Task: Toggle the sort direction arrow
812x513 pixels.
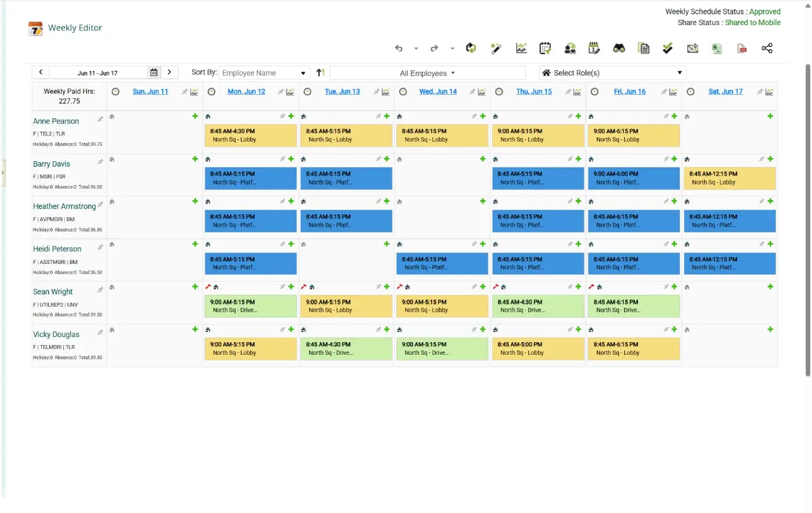Action: (320, 73)
